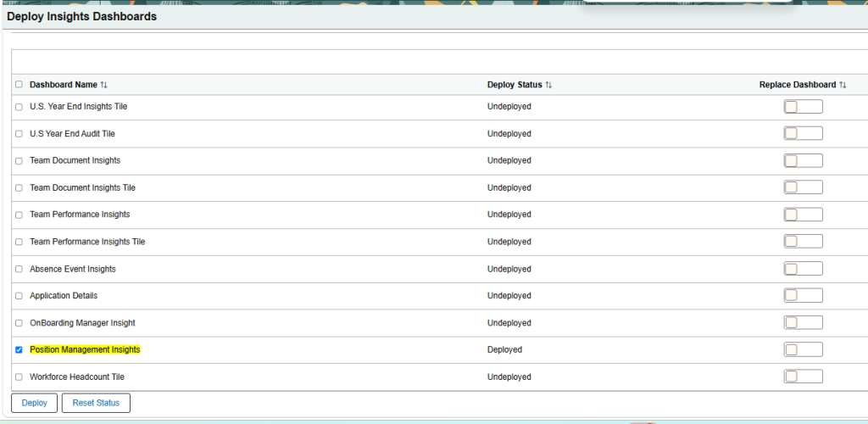868x424 pixels.
Task: Enable Replace Dashboard for Position Management Insights
Action: 804,349
